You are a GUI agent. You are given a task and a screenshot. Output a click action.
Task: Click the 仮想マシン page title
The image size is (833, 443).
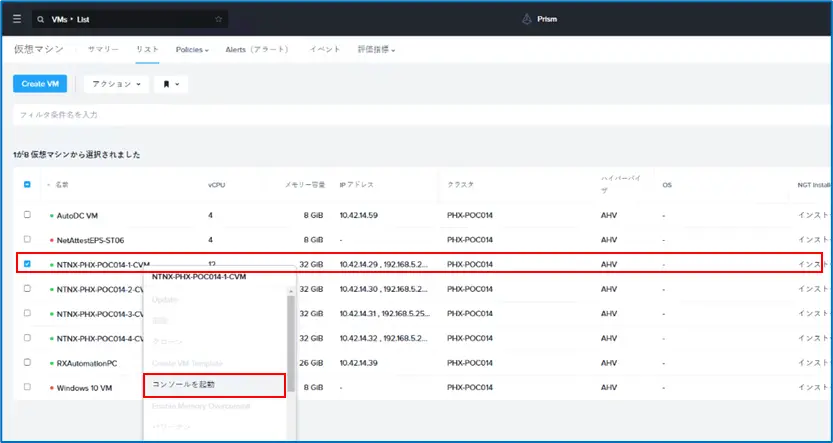click(38, 49)
